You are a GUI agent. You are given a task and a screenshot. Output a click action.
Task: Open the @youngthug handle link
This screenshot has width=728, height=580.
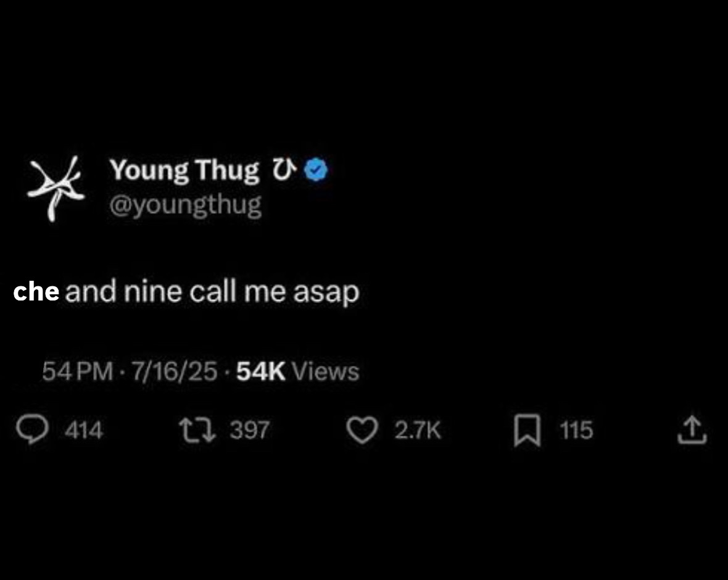(186, 205)
